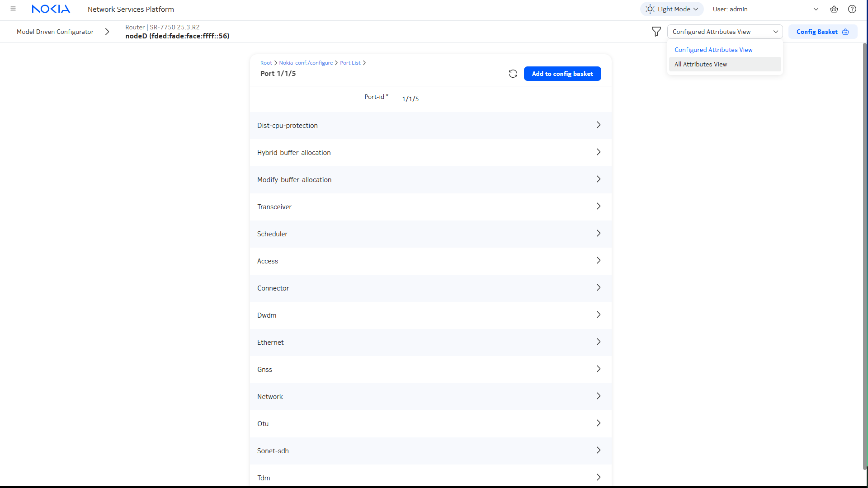The width and height of the screenshot is (868, 488).
Task: Click the Port-id field value
Action: (x=410, y=99)
